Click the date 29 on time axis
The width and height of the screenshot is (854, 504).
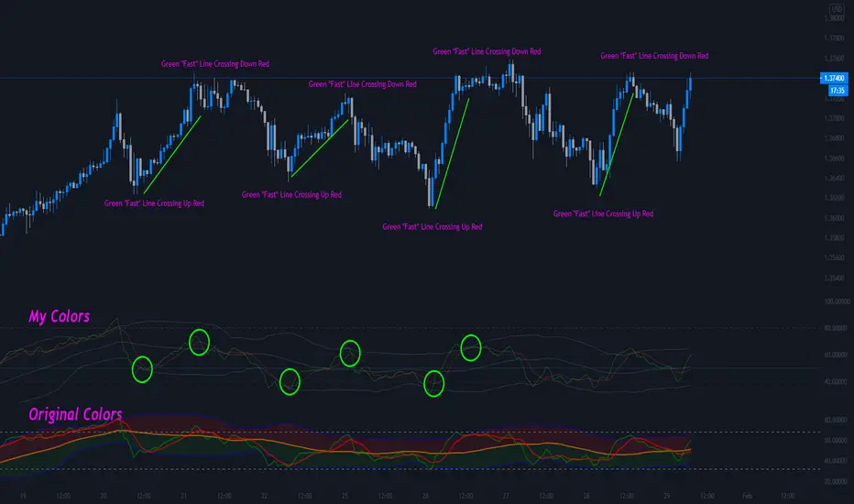(667, 496)
